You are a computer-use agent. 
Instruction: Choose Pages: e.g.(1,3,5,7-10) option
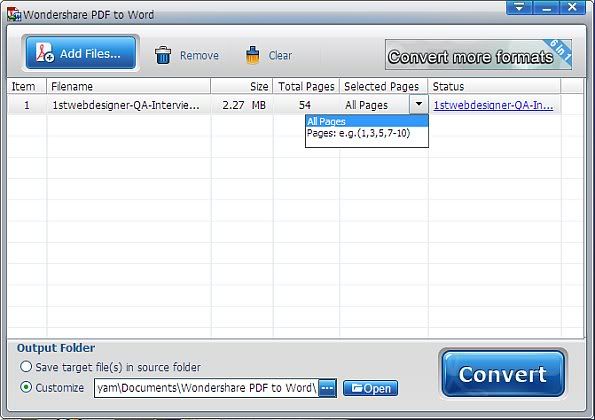click(x=367, y=133)
